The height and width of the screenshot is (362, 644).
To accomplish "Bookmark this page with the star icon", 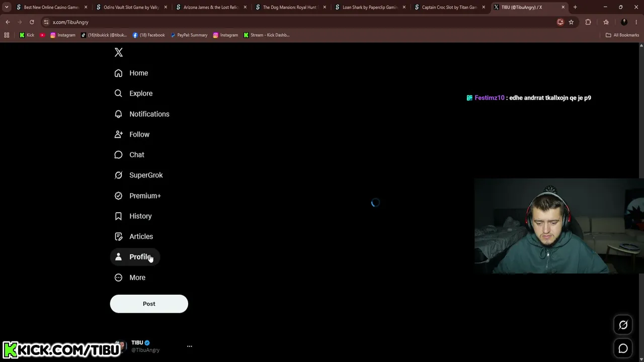I will coord(571,22).
